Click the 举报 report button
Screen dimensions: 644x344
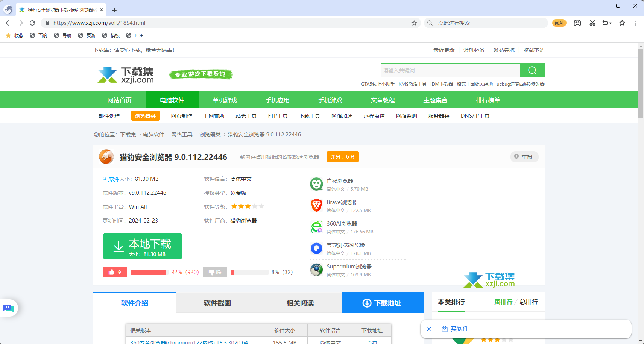(524, 157)
